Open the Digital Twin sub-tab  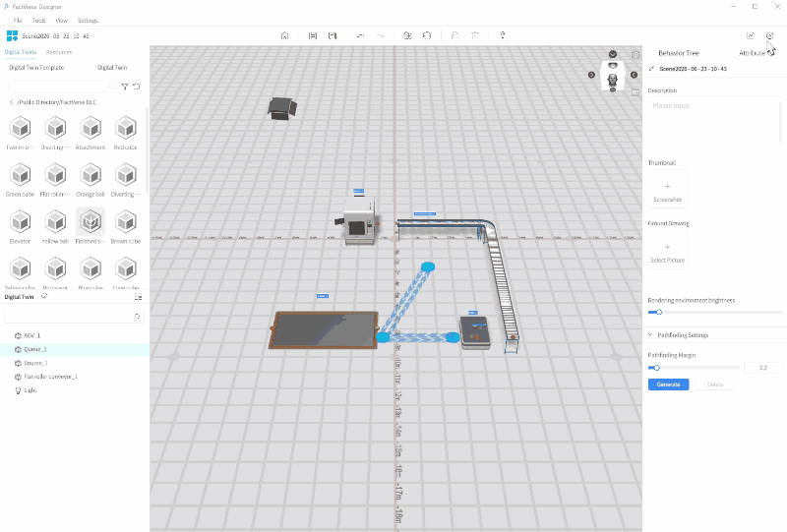coord(112,67)
